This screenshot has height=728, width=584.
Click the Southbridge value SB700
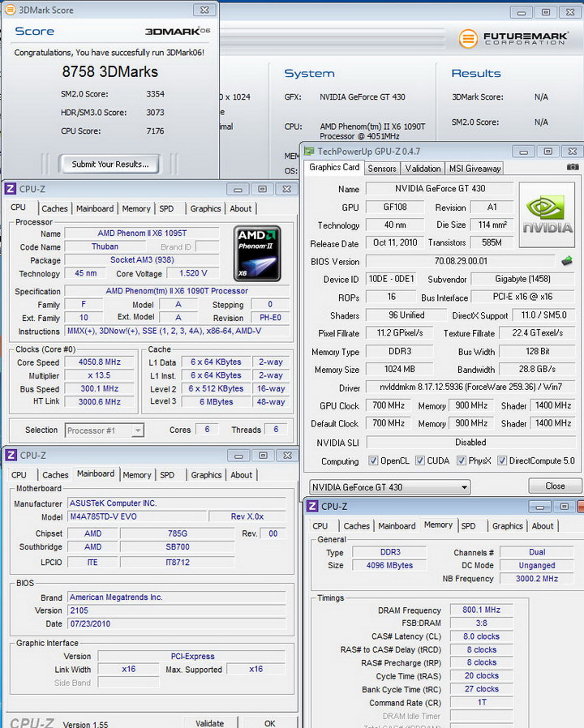point(178,546)
